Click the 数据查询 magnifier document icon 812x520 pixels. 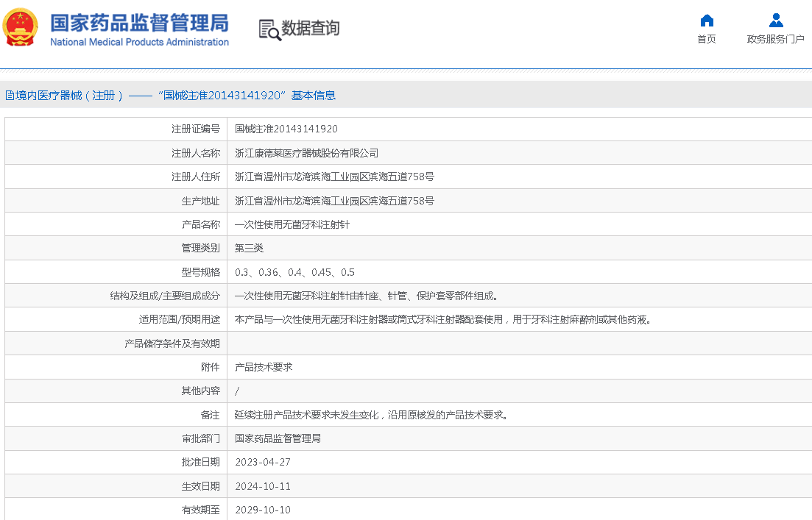pos(269,29)
